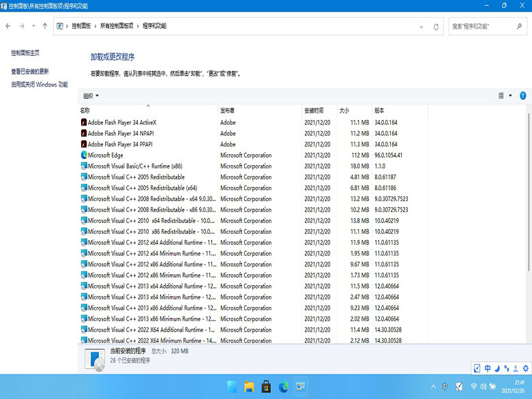Viewport: 532px width, 399px height.
Task: Select Visual C++ 2013 x86 Minimum Runtime row
Action: pos(253,319)
